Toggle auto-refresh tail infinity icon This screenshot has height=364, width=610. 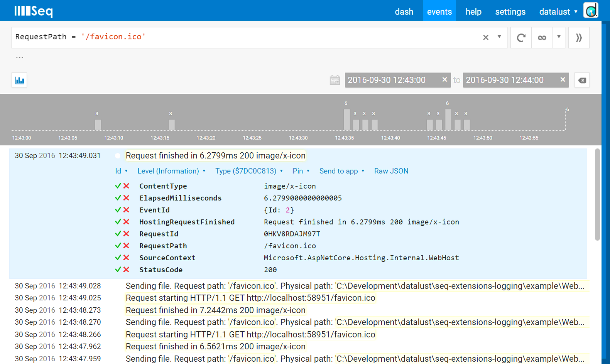pos(542,38)
